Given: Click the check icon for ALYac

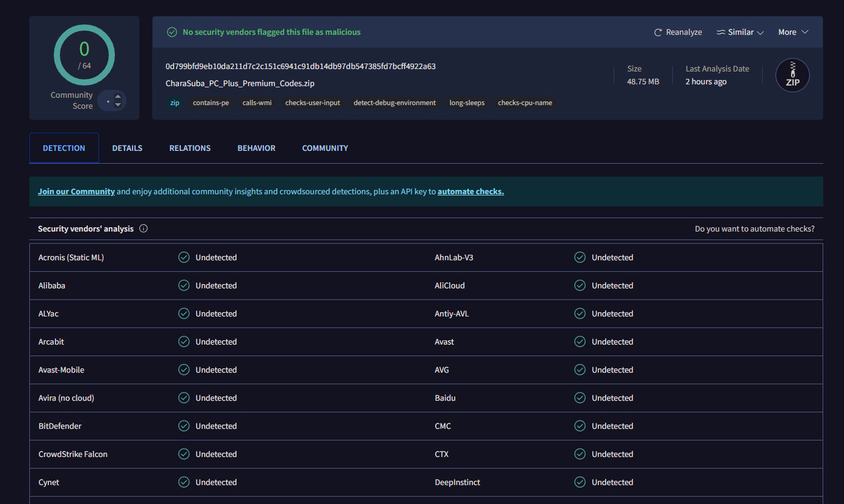Looking at the screenshot, I should [x=184, y=313].
